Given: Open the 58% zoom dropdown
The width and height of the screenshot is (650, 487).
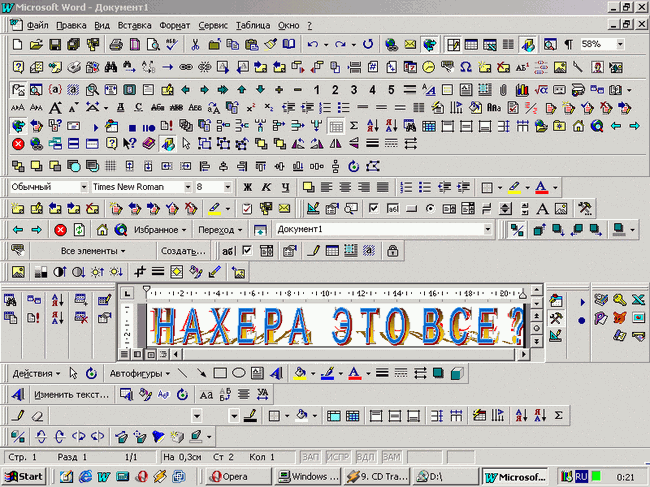Looking at the screenshot, I should click(x=620, y=44).
